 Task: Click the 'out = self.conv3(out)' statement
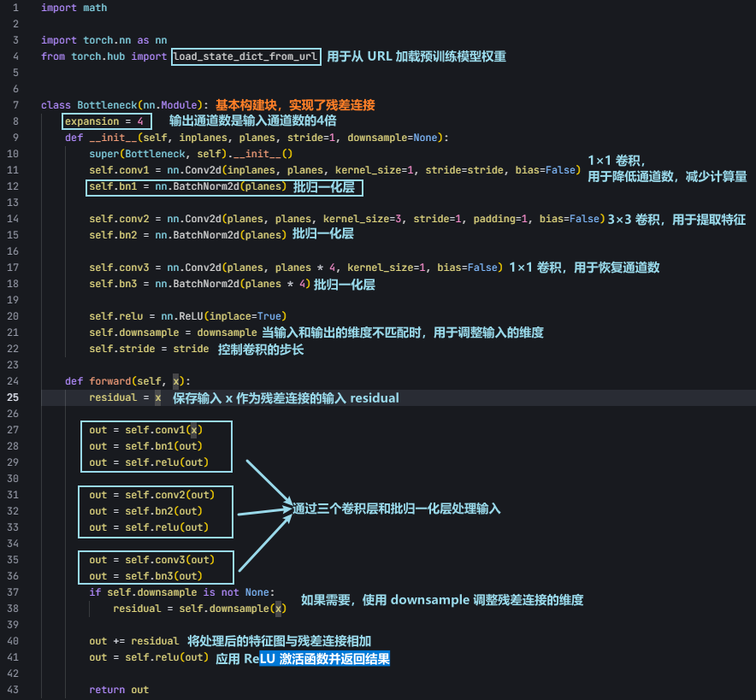pos(151,560)
